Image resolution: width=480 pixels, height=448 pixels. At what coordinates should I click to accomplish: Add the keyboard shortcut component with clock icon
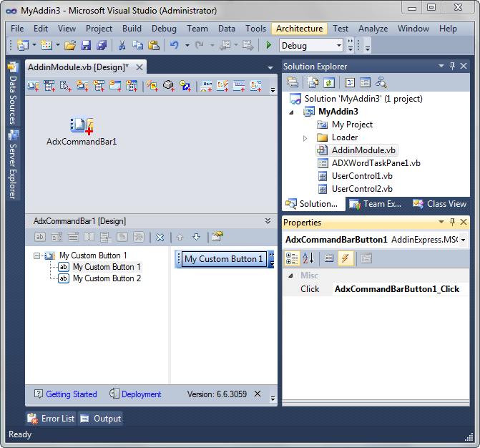coord(185,86)
